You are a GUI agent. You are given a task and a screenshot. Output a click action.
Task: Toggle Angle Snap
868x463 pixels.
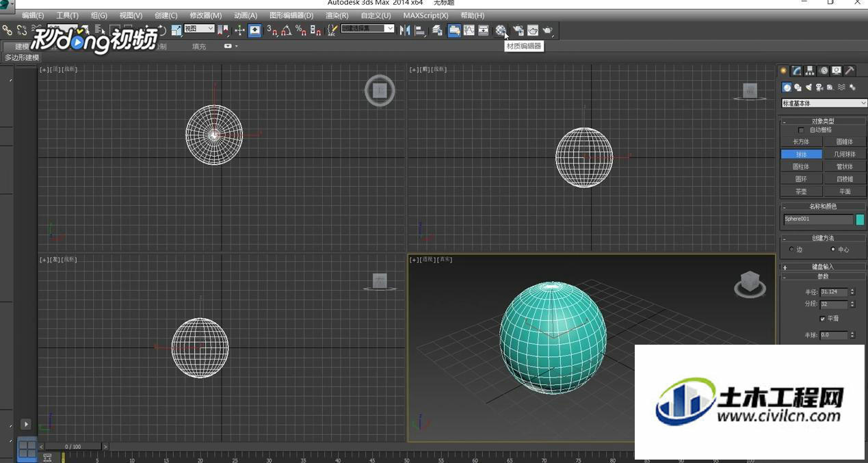[286, 30]
